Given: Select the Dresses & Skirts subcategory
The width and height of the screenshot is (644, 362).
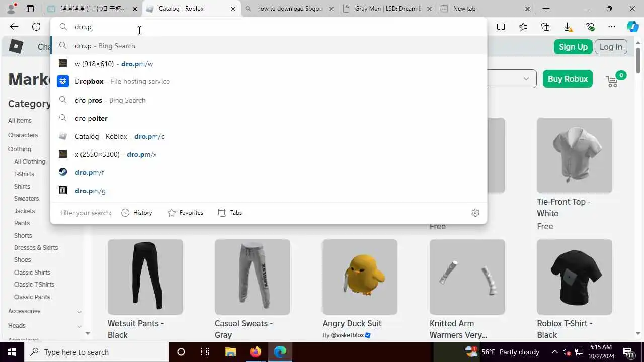Looking at the screenshot, I should 36,248.
